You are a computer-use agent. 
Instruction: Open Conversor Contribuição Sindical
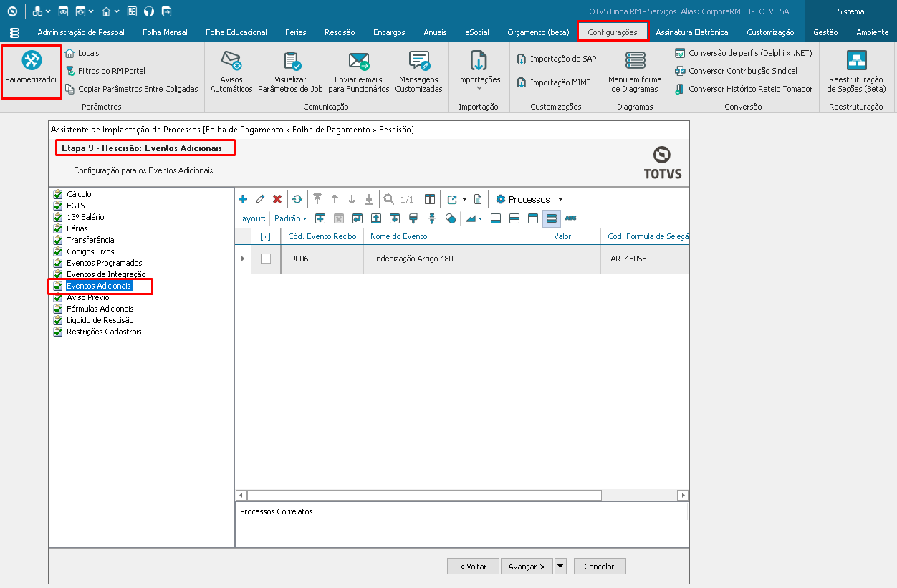click(736, 71)
